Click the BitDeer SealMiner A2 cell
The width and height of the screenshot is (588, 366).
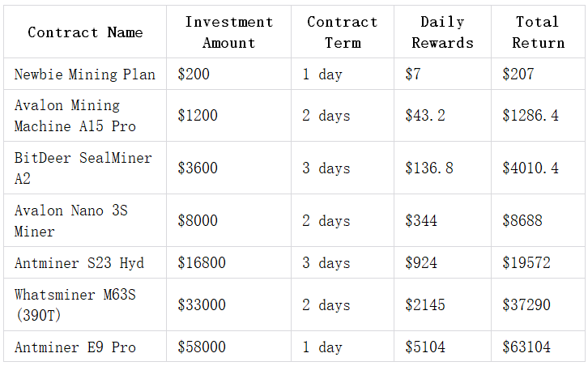coord(83,168)
